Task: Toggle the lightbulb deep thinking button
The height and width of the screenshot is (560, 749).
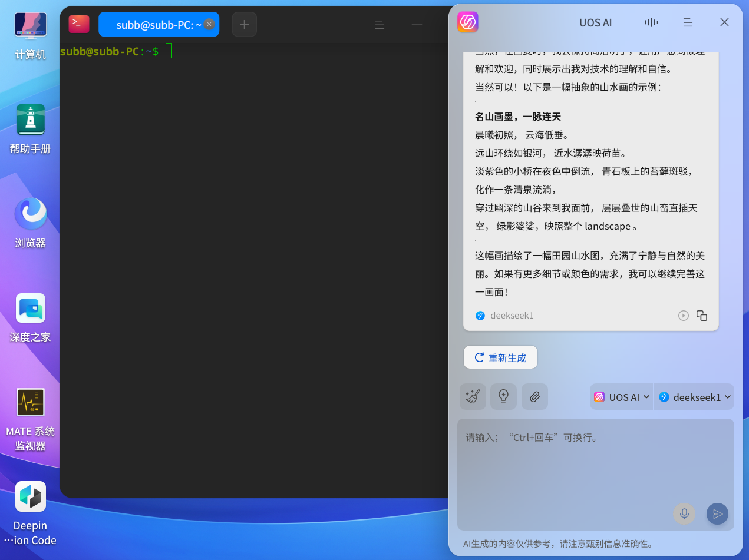Action: 503,397
